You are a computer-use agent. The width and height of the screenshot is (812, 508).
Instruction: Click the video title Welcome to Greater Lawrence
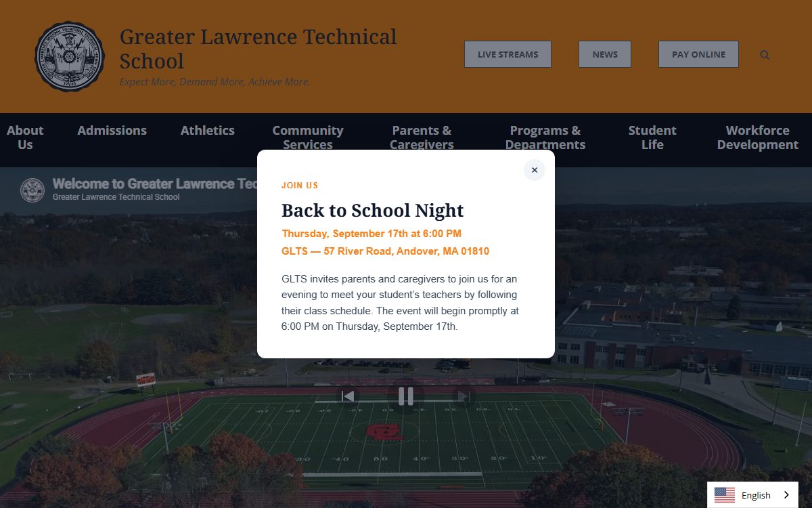pyautogui.click(x=154, y=184)
